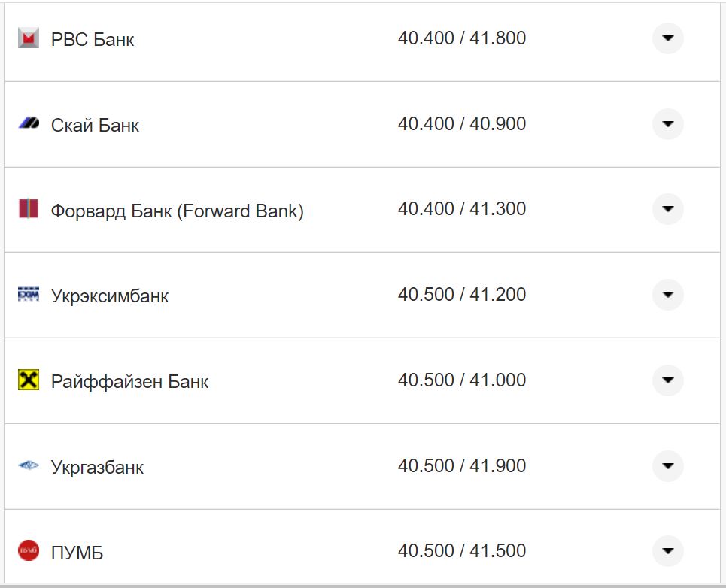Click the РВС Банк logo icon
This screenshot has height=588, width=726.
(29, 38)
